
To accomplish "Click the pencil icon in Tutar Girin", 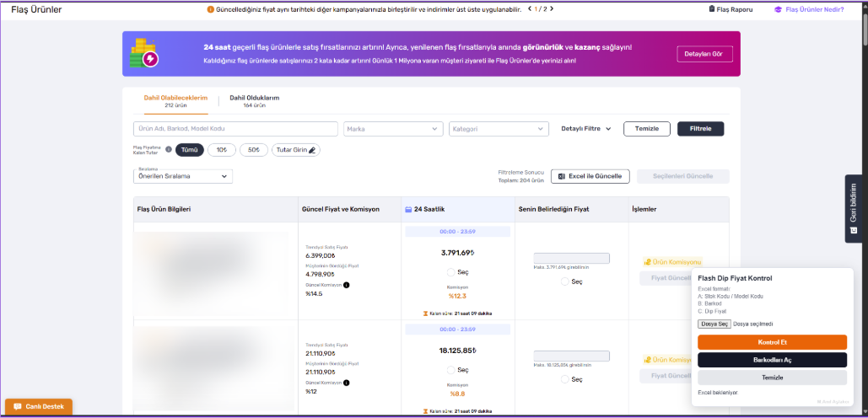I will [312, 150].
